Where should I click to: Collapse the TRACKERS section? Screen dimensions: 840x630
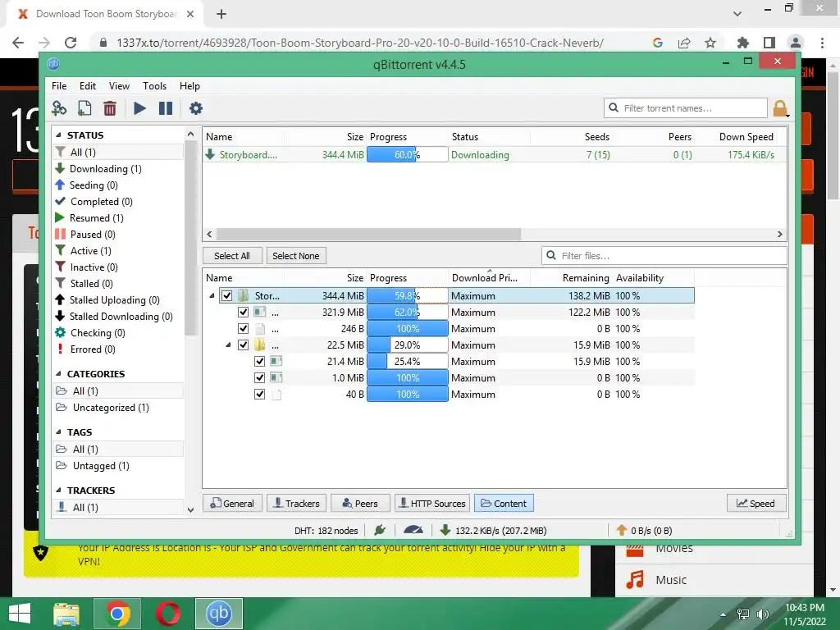click(58, 491)
